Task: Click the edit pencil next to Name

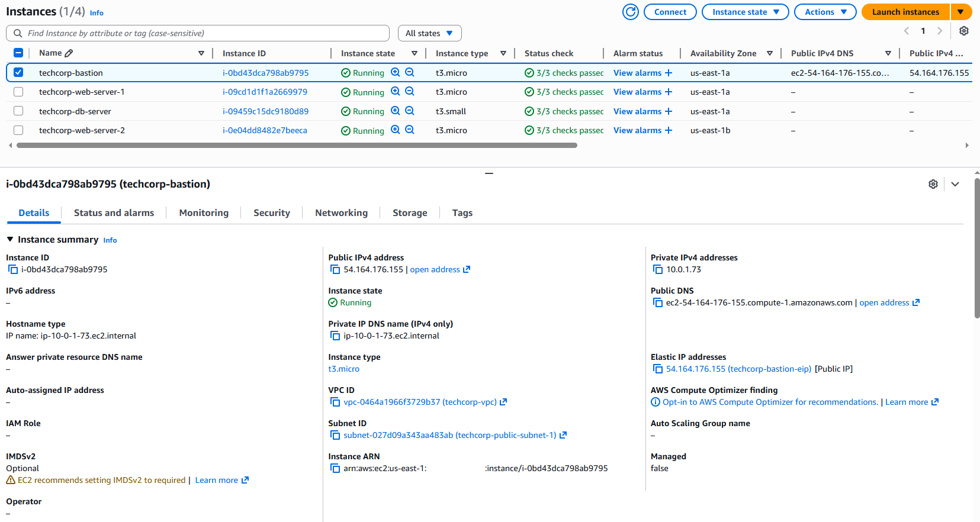Action: click(x=69, y=53)
